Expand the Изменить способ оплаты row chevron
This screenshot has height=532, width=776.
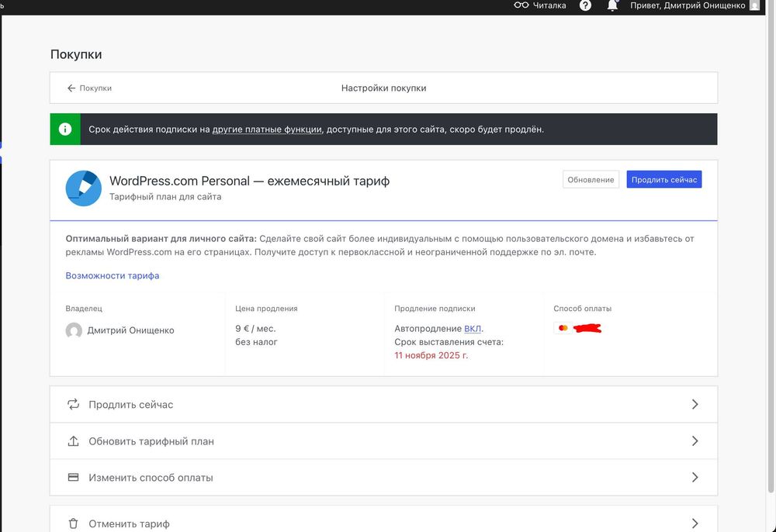coord(695,477)
